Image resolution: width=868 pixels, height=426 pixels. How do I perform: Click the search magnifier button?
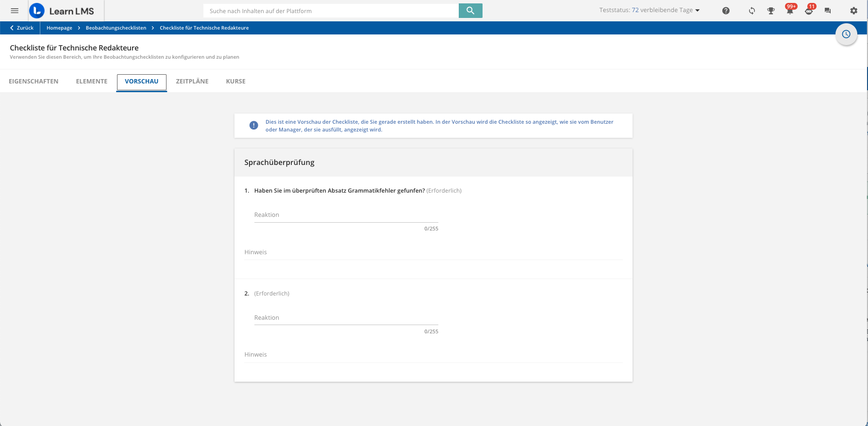click(470, 11)
